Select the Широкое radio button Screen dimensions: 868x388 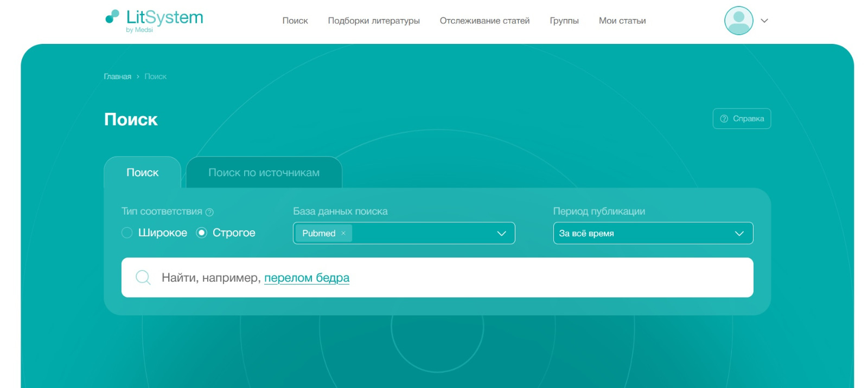tap(127, 232)
